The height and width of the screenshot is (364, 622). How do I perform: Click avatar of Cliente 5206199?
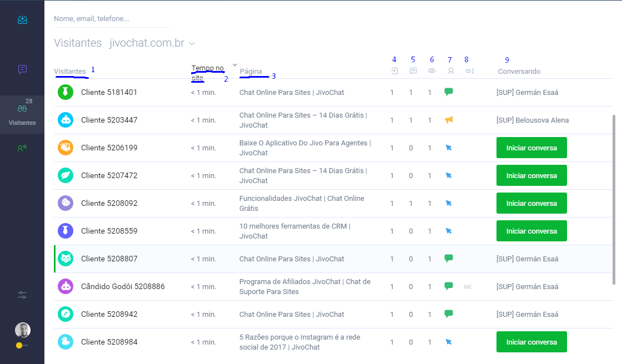[x=66, y=148]
